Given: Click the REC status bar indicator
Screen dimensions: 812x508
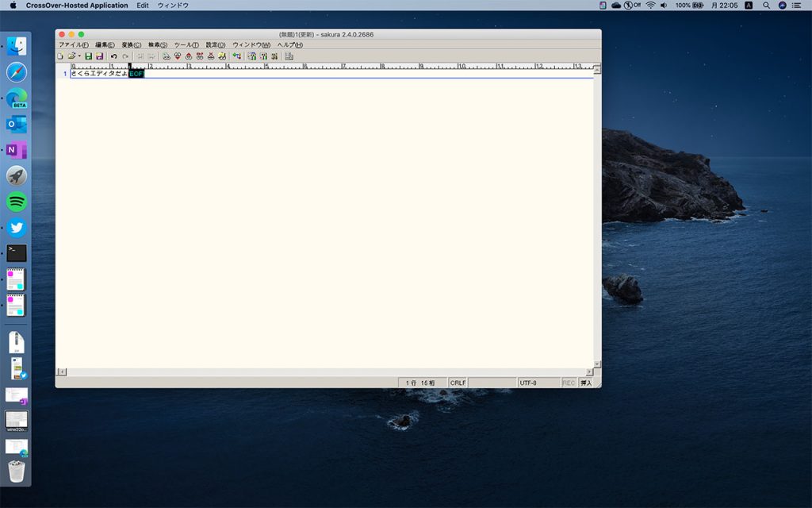Looking at the screenshot, I should coord(569,383).
